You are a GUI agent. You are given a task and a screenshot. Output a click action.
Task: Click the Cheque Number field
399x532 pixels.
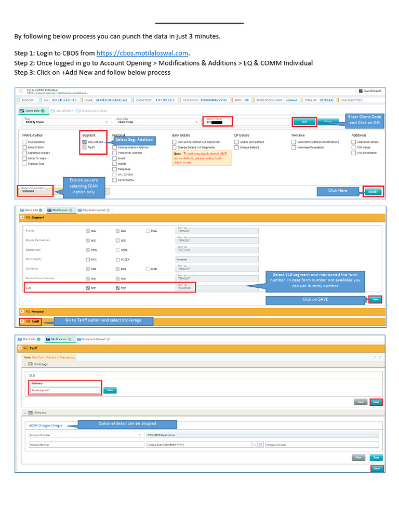coord(87,445)
